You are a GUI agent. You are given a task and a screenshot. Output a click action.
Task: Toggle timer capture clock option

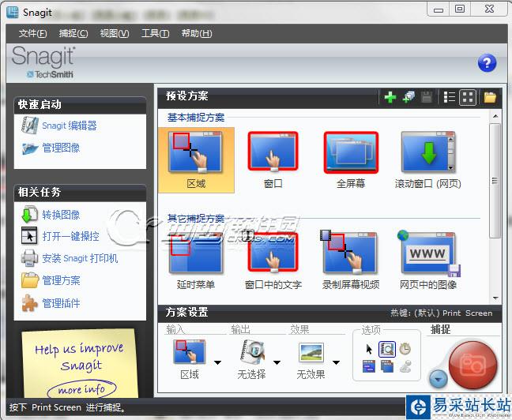405,349
